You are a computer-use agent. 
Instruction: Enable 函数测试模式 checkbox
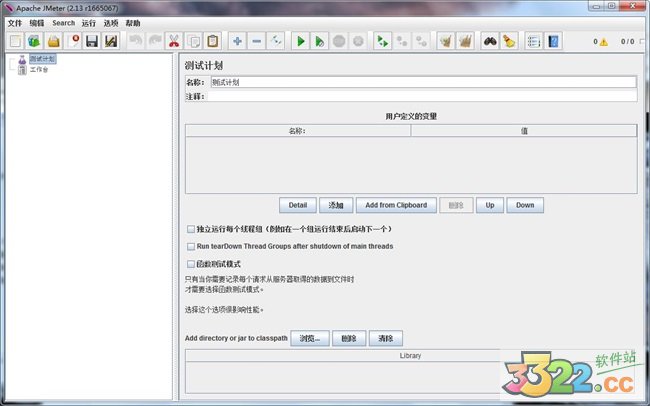coord(191,264)
